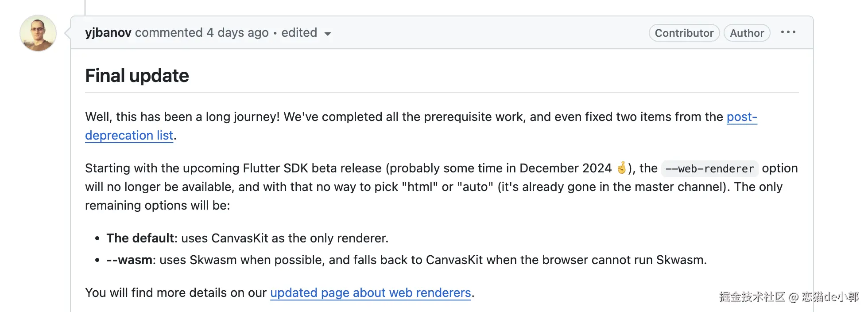Click the Author badge
868x312 pixels.
pos(747,33)
